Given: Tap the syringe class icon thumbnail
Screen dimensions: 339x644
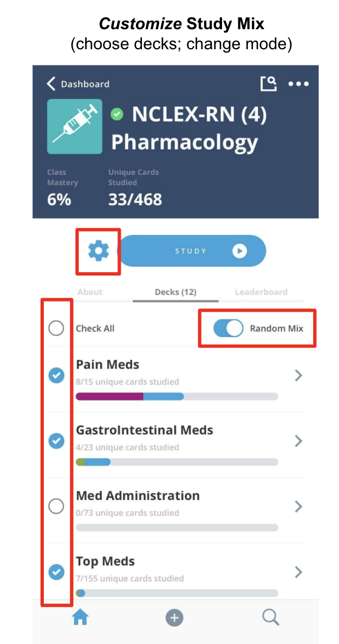Looking at the screenshot, I should coord(74,126).
